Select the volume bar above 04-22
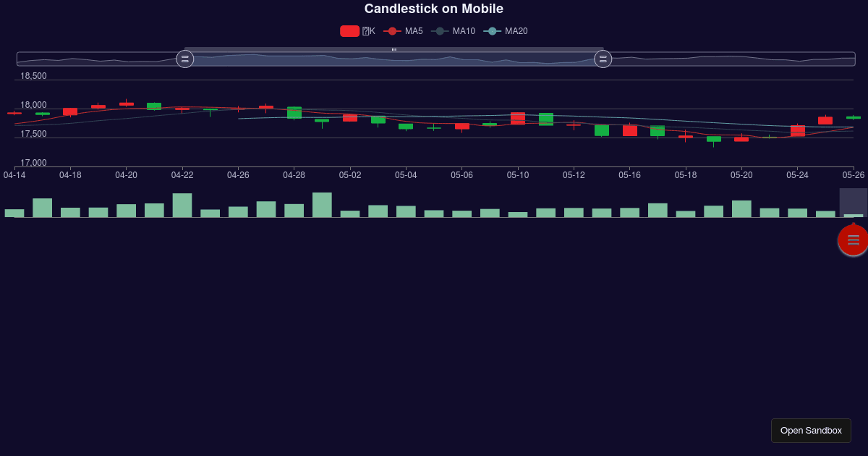 pyautogui.click(x=182, y=206)
